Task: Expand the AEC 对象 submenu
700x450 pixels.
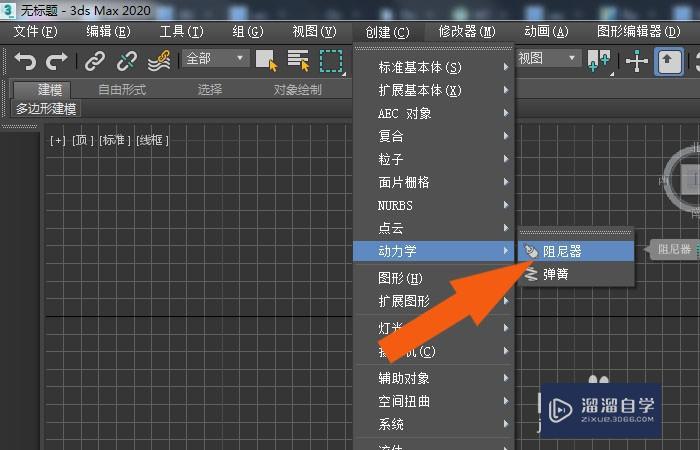Action: tap(433, 113)
